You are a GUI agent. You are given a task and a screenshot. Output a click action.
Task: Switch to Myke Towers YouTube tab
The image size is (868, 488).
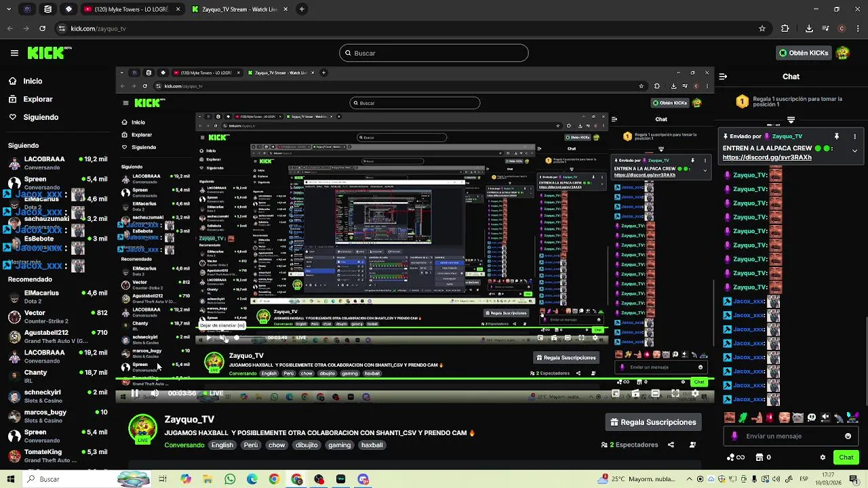coord(132,9)
